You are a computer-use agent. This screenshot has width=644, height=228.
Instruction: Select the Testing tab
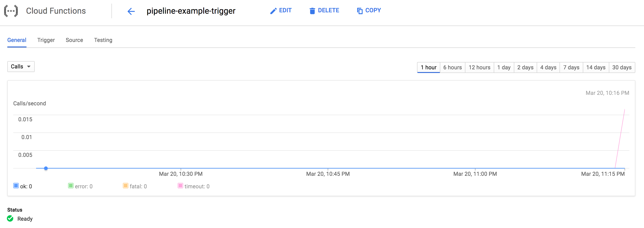tap(103, 40)
